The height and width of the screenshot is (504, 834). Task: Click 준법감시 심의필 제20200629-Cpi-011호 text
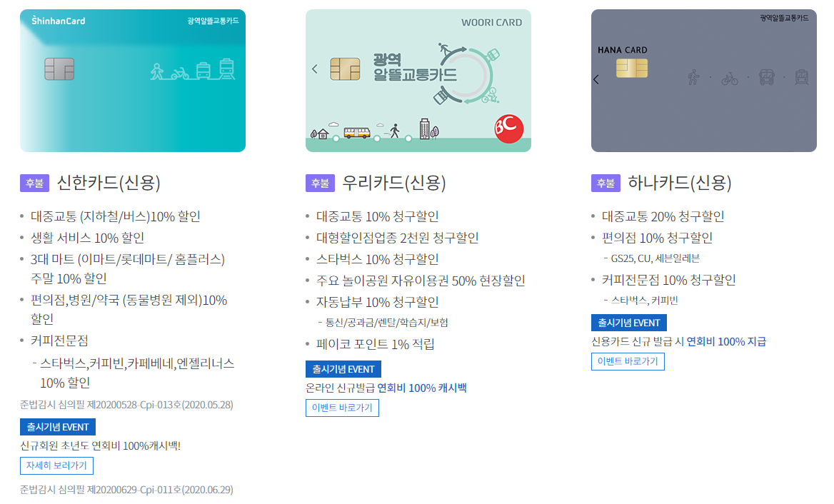[126, 490]
